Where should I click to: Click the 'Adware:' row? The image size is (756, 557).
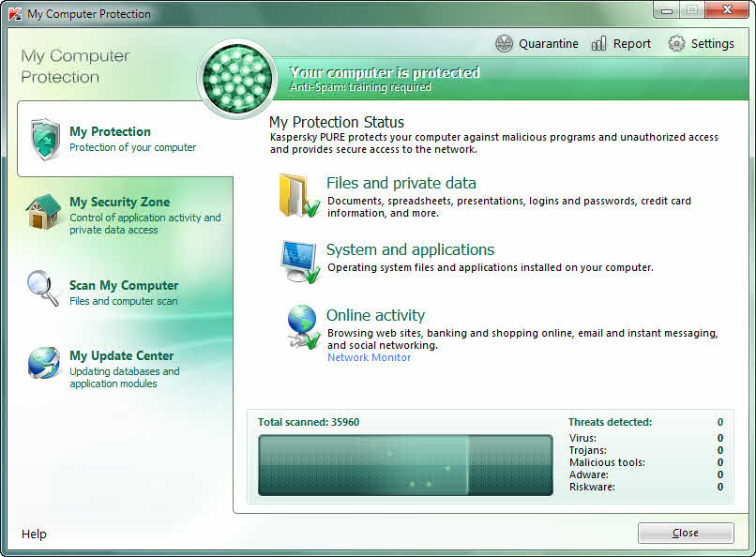pyautogui.click(x=646, y=474)
